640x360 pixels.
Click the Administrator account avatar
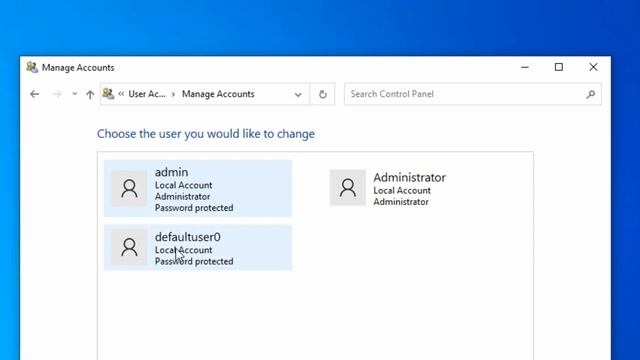click(348, 188)
